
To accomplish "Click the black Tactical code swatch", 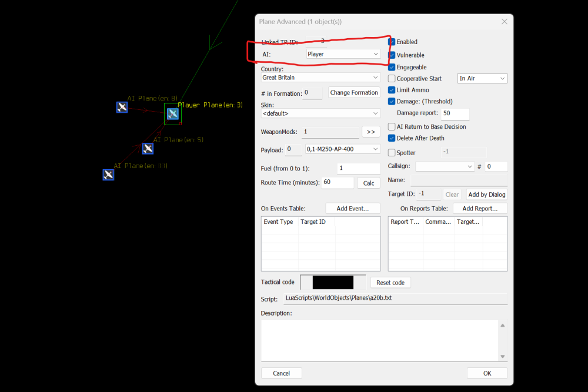I will coord(333,283).
